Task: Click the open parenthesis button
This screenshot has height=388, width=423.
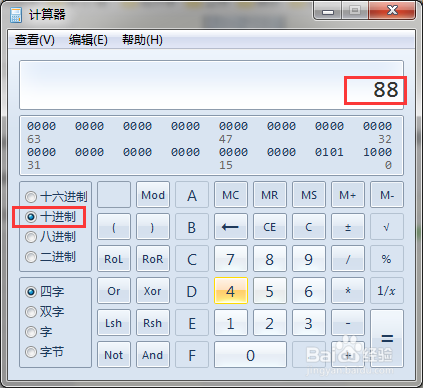Action: (x=114, y=227)
